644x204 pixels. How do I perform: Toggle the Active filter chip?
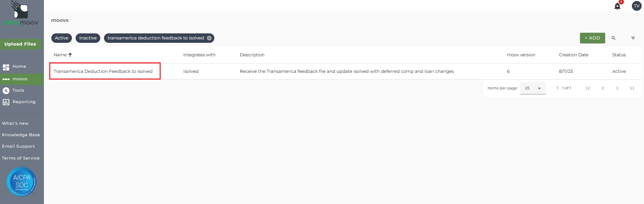(61, 38)
